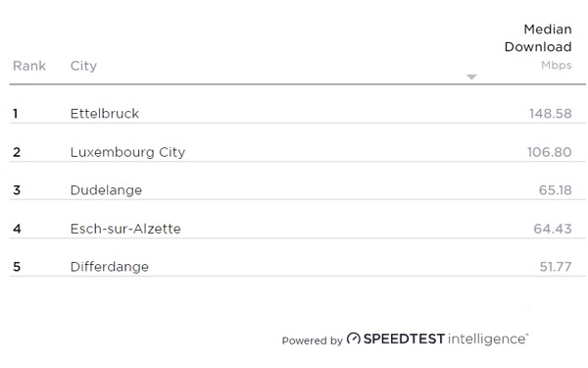Sort by the City column header
The width and height of the screenshot is (588, 368).
pyautogui.click(x=83, y=66)
